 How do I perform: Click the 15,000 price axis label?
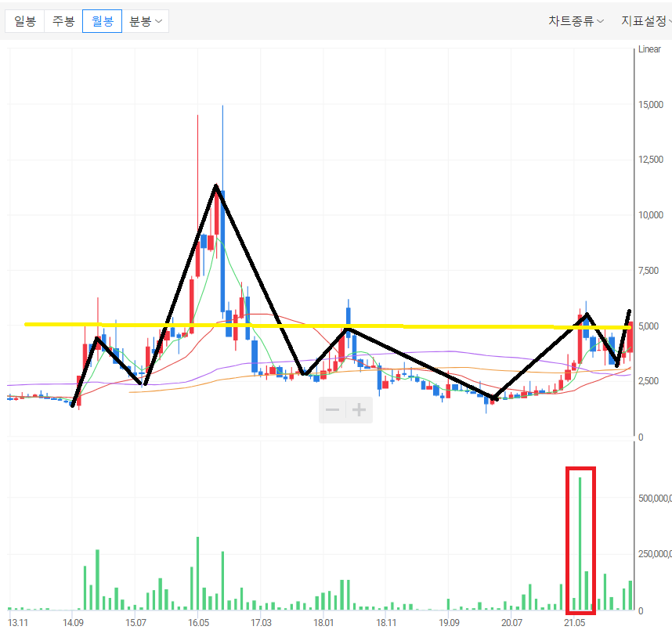pyautogui.click(x=651, y=105)
